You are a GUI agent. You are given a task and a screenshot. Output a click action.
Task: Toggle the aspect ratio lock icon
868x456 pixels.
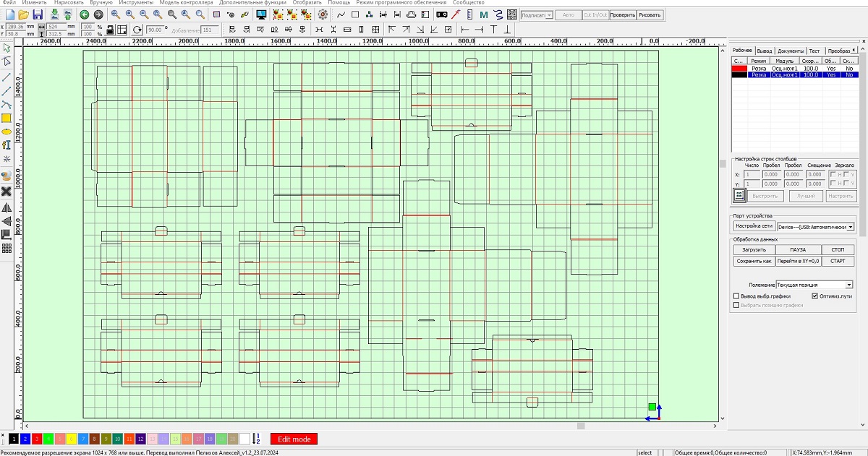[x=109, y=30]
